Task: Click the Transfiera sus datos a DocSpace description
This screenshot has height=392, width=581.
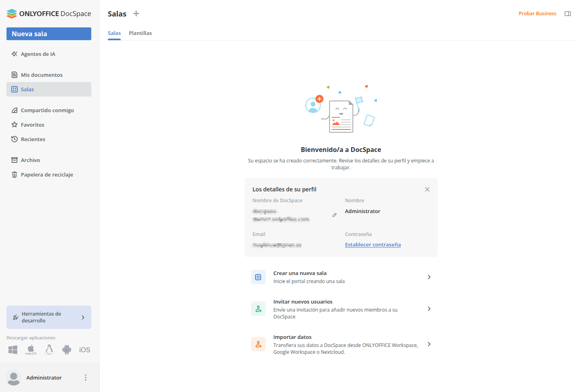Action: (x=346, y=349)
